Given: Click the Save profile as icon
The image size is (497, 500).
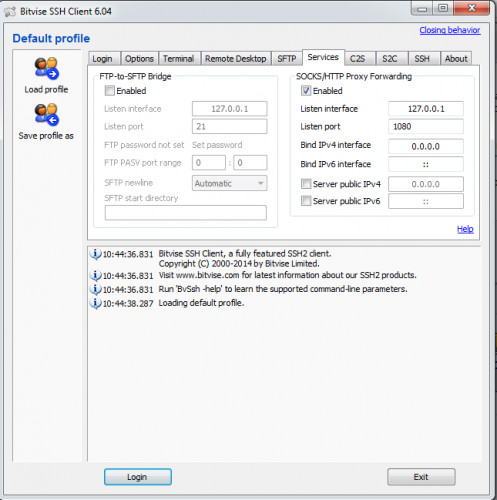Looking at the screenshot, I should [46, 114].
